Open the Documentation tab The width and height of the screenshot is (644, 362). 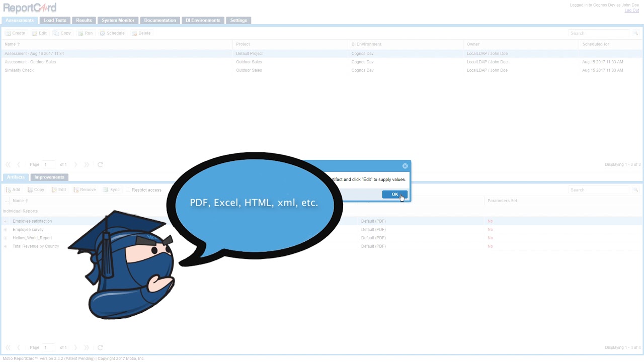(160, 21)
